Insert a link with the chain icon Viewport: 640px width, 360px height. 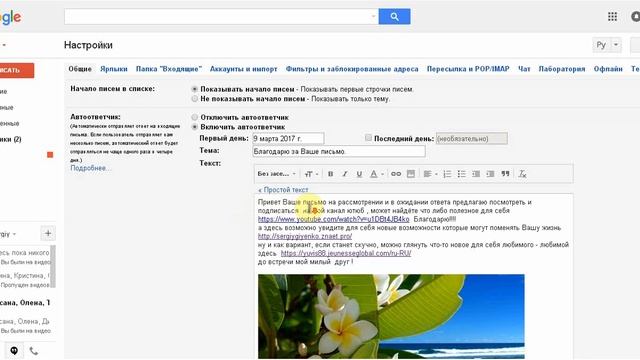pos(396,174)
